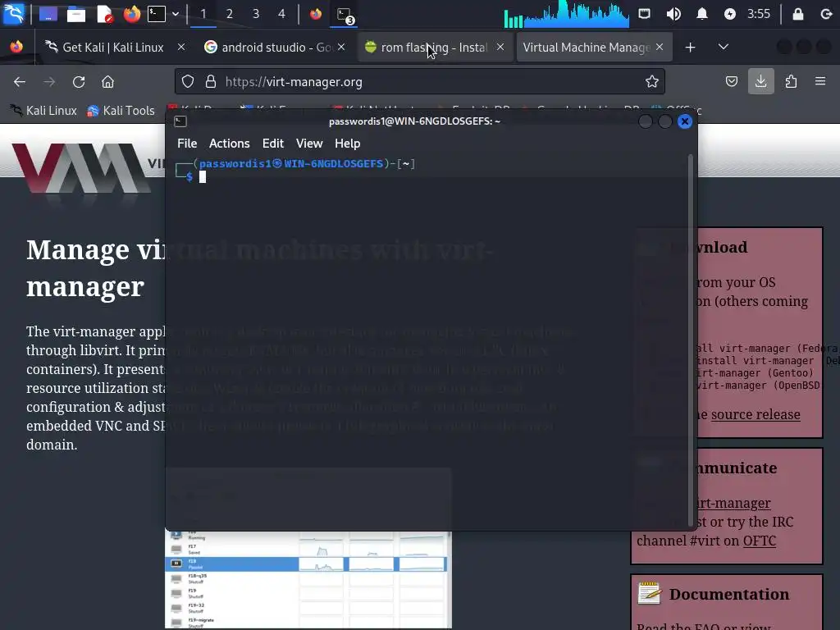
Task: Open the Firefox hamburger menu
Action: 820,81
